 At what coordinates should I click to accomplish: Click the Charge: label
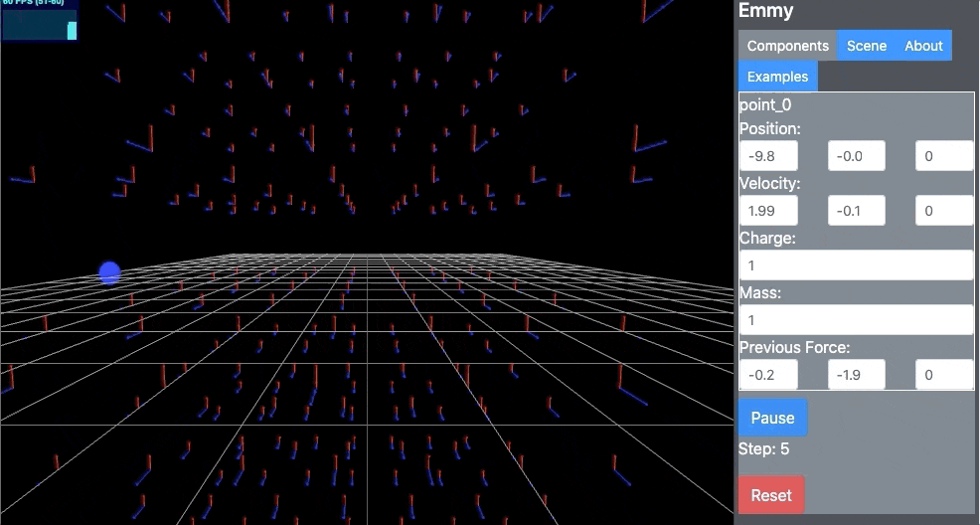pyautogui.click(x=767, y=238)
